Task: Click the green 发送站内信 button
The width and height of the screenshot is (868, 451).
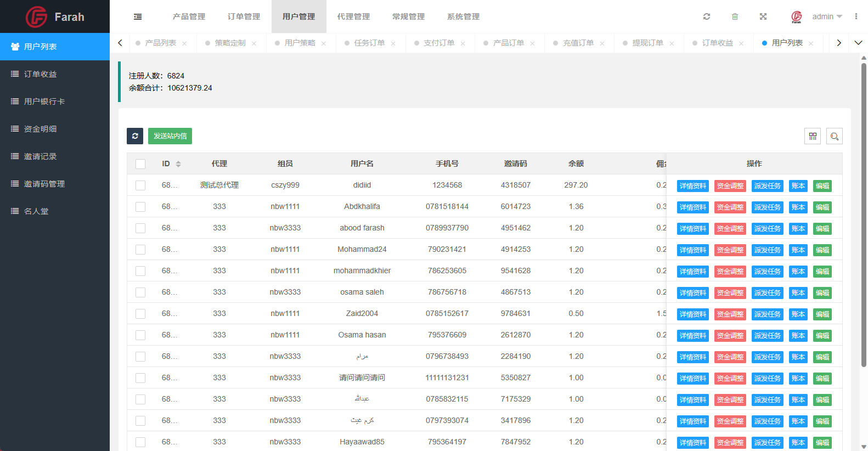Action: (170, 136)
